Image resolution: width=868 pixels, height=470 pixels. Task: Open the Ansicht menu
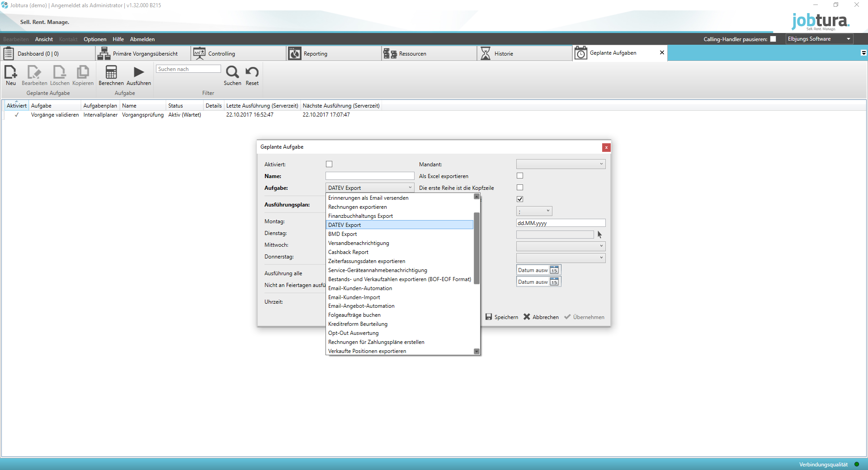(44, 39)
